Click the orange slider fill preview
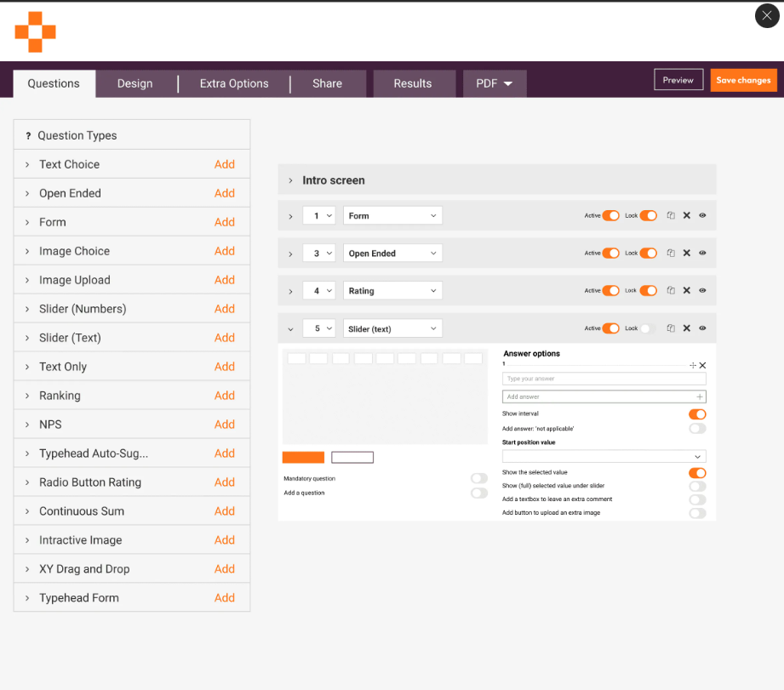The width and height of the screenshot is (784, 690). pyautogui.click(x=302, y=457)
